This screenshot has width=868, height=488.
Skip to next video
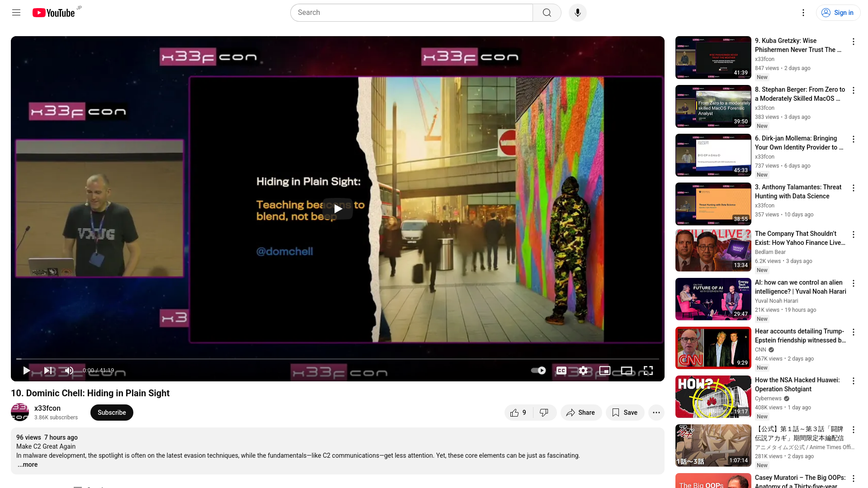(x=48, y=371)
